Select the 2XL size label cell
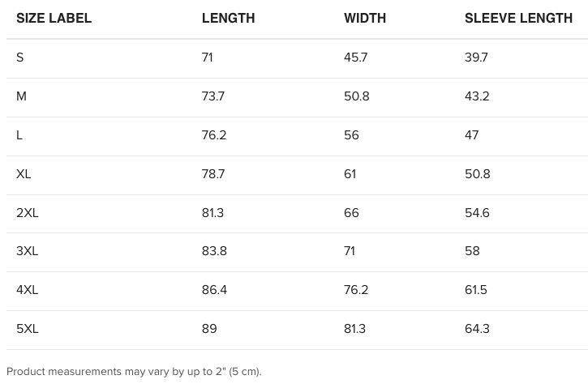Image resolution: width=588 pixels, height=388 pixels. [x=28, y=213]
